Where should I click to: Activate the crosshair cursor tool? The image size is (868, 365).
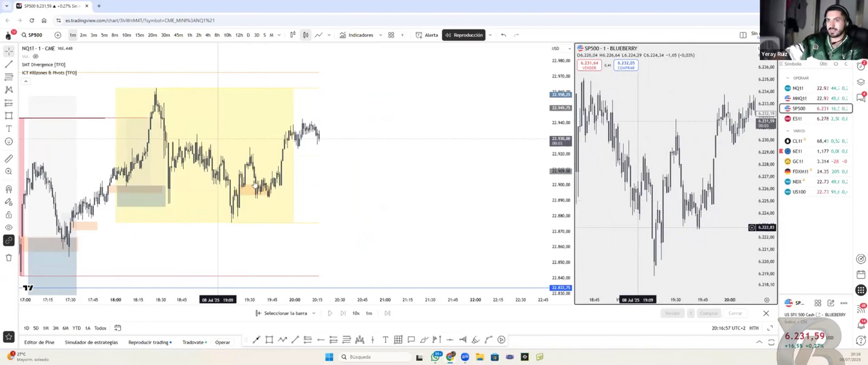8,52
